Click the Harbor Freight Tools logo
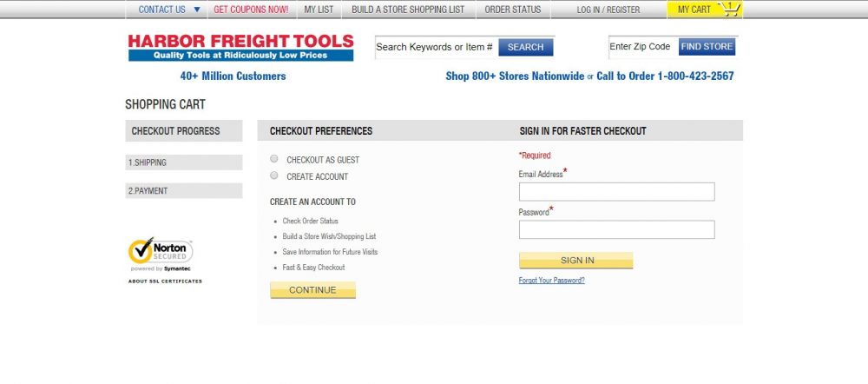The width and height of the screenshot is (868, 384). pyautogui.click(x=240, y=47)
